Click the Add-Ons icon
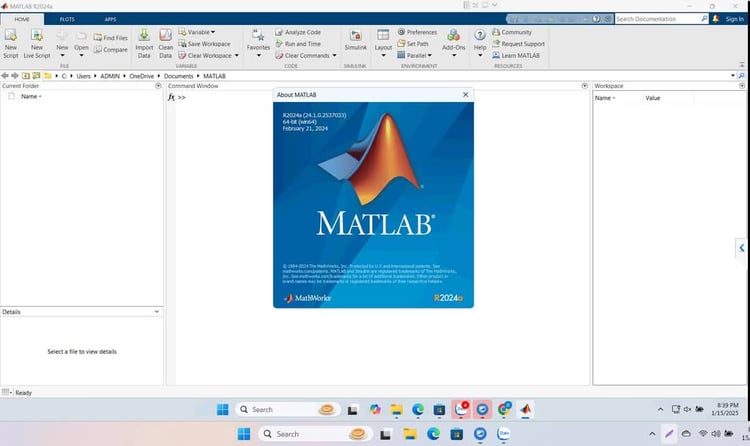 click(x=453, y=34)
